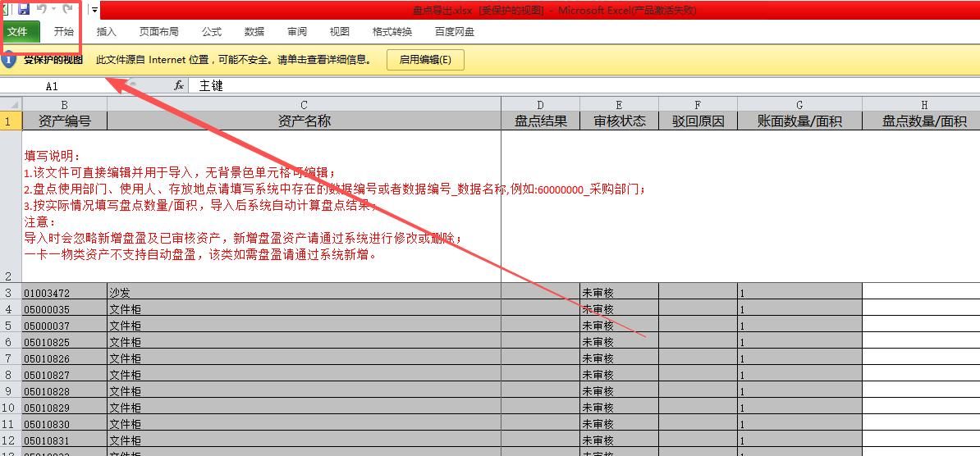Switch to the 开始 (Home) tab
Image resolution: width=980 pixels, height=456 pixels.
coord(64,32)
